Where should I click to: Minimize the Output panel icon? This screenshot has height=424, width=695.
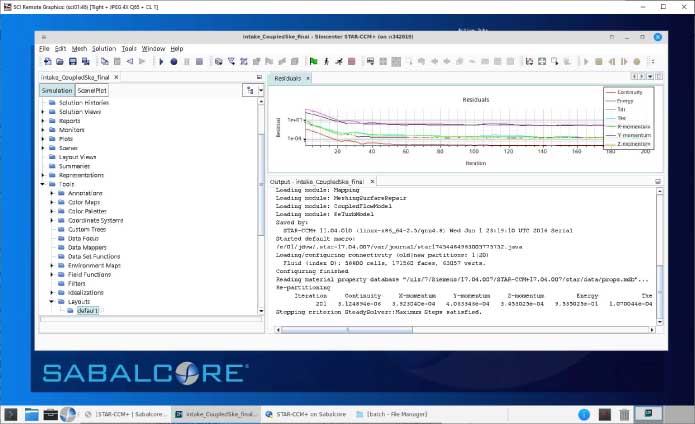coord(658,182)
